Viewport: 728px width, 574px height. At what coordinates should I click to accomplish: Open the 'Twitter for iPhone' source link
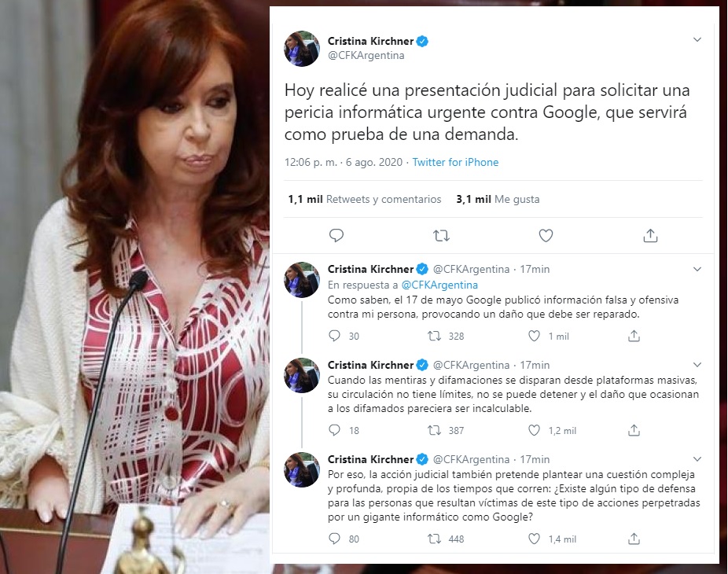(455, 162)
